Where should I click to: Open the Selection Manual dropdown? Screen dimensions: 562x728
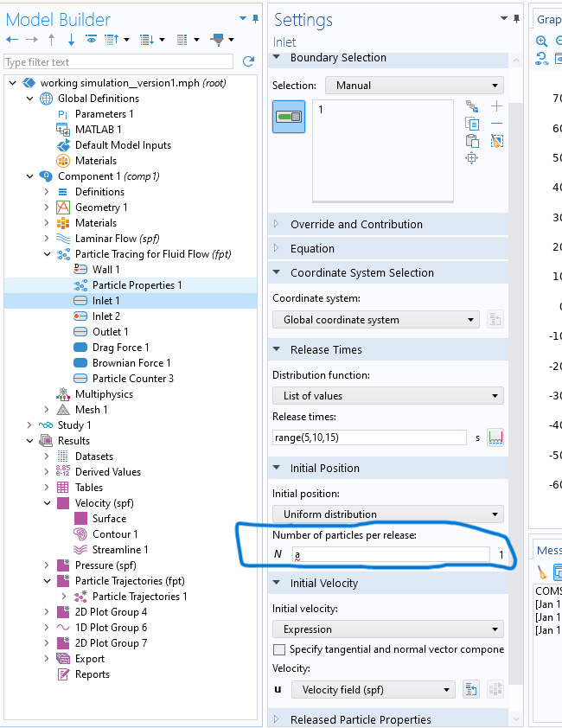[x=414, y=86]
